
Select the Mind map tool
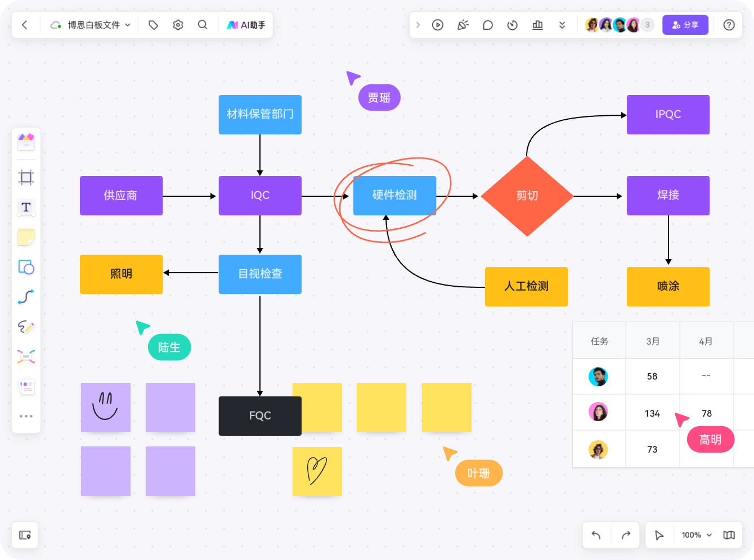click(x=26, y=356)
